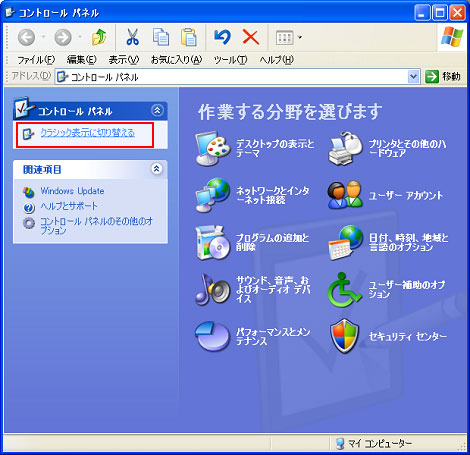Viewport: 470px width, 455px height.
Task: Click the green accessibility wheelchair icon
Action: (345, 289)
